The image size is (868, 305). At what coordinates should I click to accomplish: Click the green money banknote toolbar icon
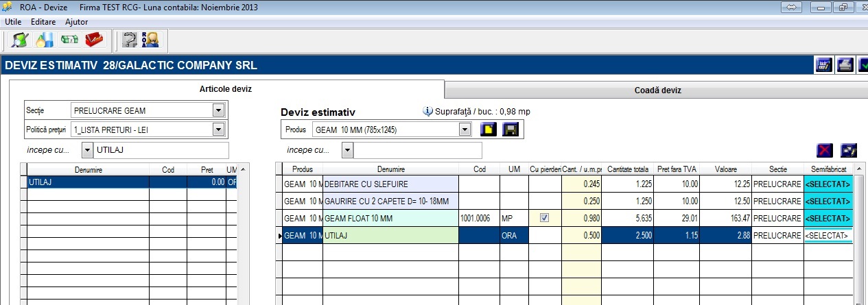click(x=69, y=40)
